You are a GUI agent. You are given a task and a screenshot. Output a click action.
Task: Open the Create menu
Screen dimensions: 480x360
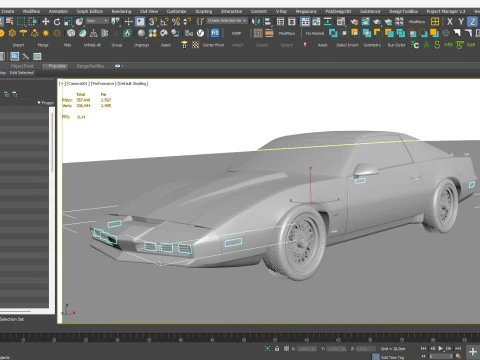point(8,11)
